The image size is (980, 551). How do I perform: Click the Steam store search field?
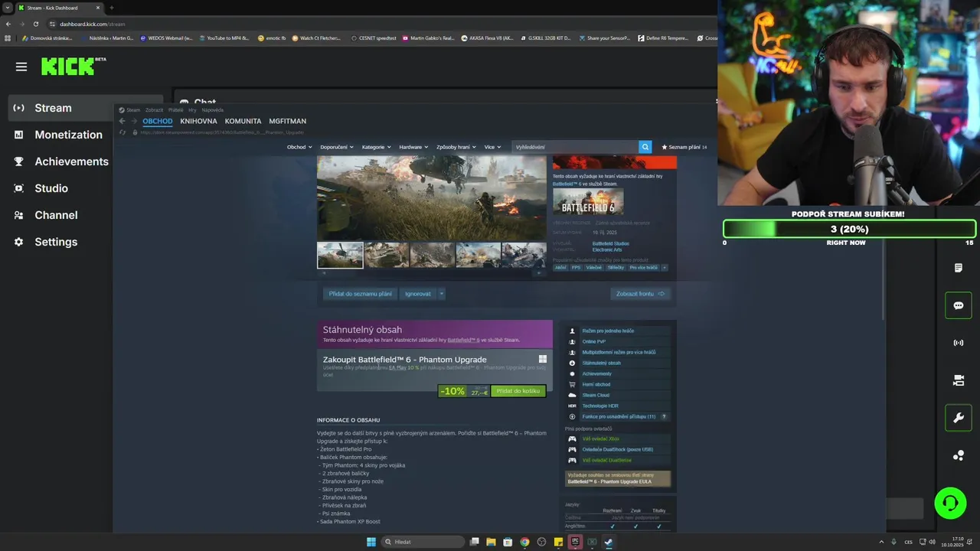point(575,147)
